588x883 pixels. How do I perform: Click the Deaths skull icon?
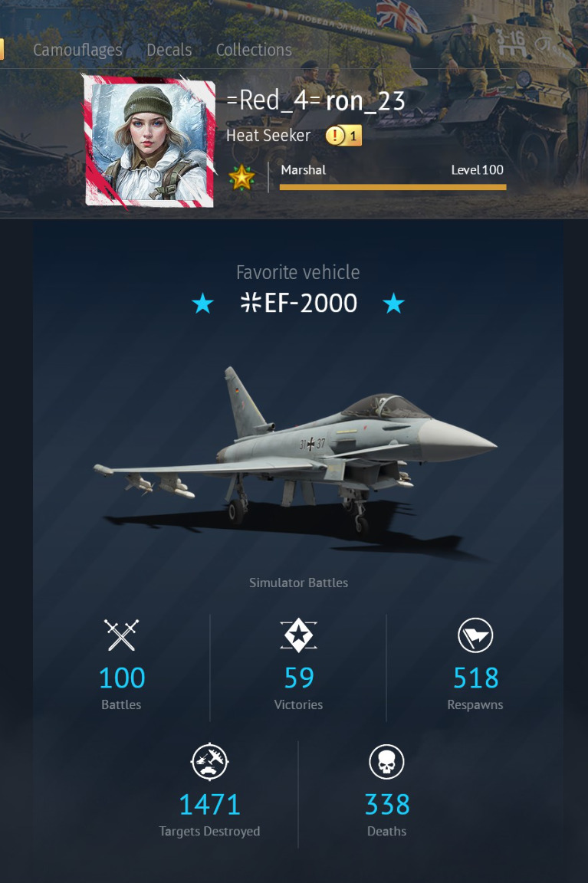pyautogui.click(x=387, y=761)
